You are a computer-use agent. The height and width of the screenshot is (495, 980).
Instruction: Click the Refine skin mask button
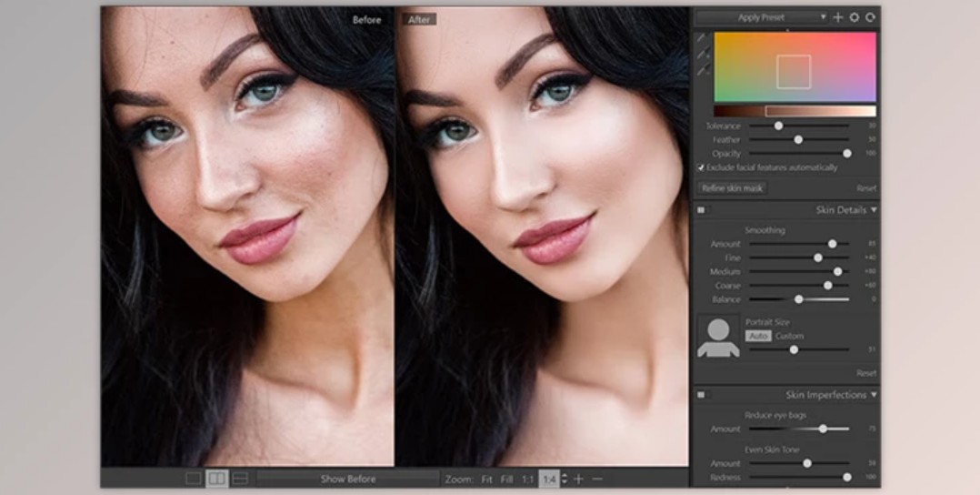click(x=733, y=188)
